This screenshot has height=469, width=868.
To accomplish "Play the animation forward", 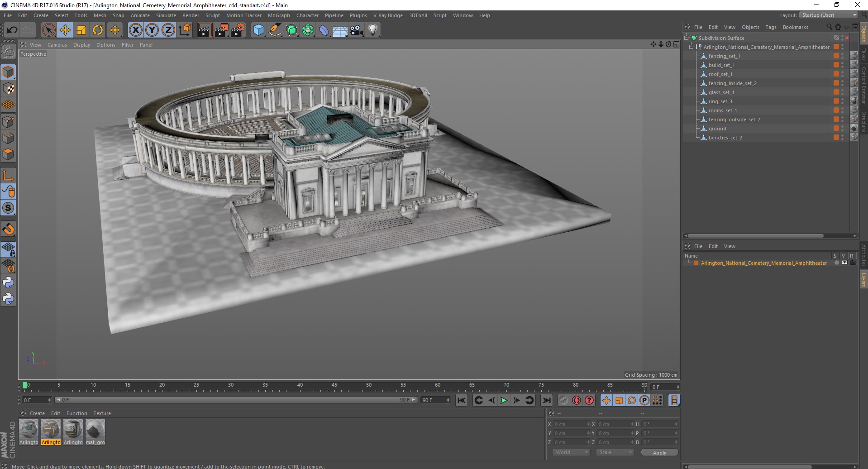I will (503, 400).
